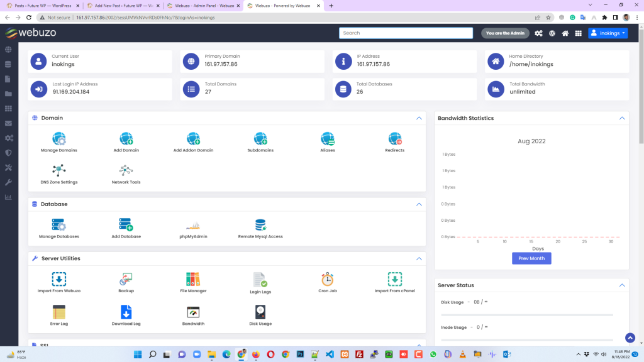The width and height of the screenshot is (644, 362).
Task: Open the Bandwidth utility
Action: point(193,315)
